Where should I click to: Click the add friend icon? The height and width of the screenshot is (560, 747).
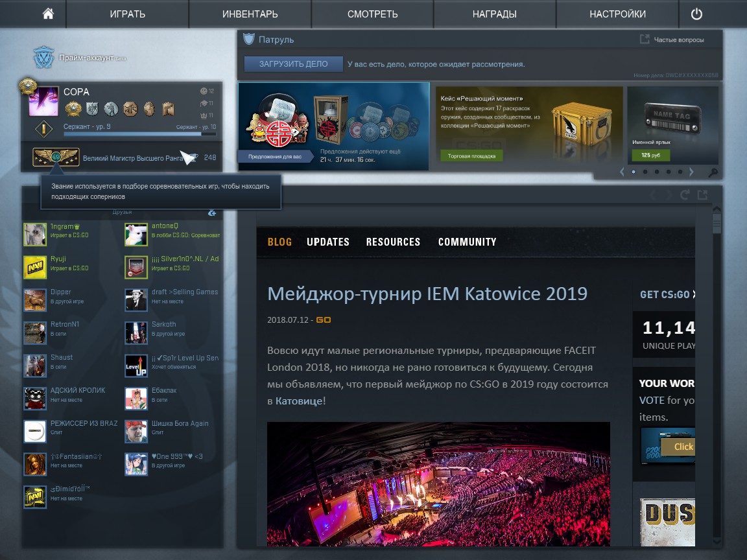click(212, 213)
